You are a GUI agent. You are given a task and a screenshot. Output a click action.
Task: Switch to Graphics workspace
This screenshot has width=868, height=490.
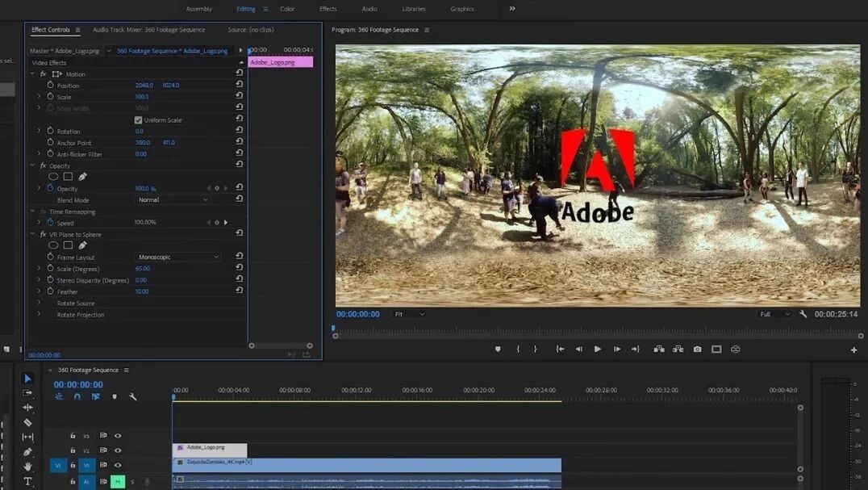[x=462, y=9]
